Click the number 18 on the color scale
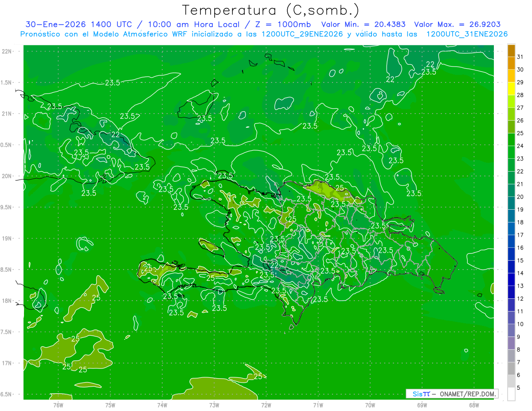This screenshot has height=411, width=532. tap(520, 222)
